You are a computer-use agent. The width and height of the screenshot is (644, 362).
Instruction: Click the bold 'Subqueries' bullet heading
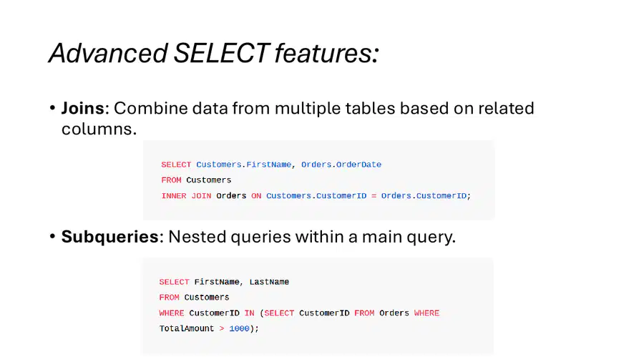click(109, 237)
